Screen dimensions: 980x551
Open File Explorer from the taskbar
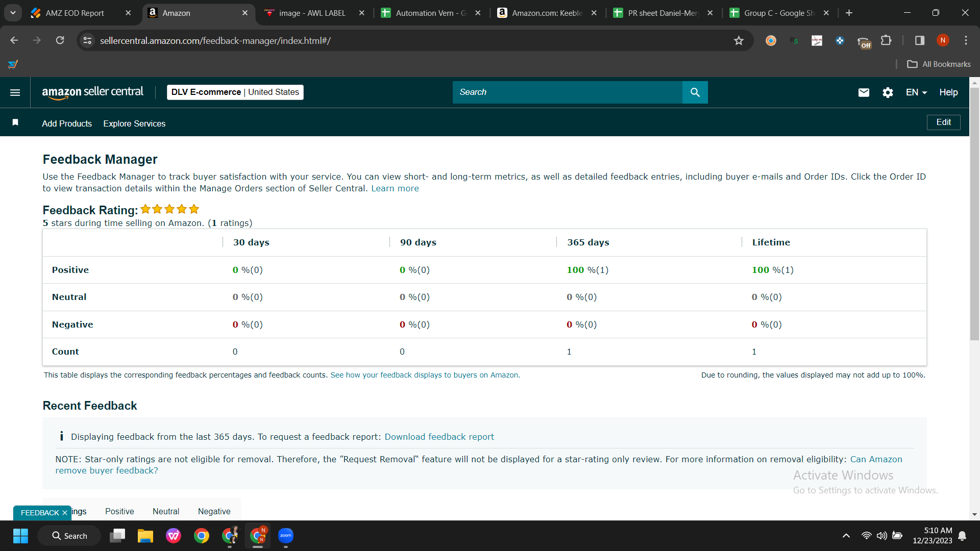click(145, 536)
